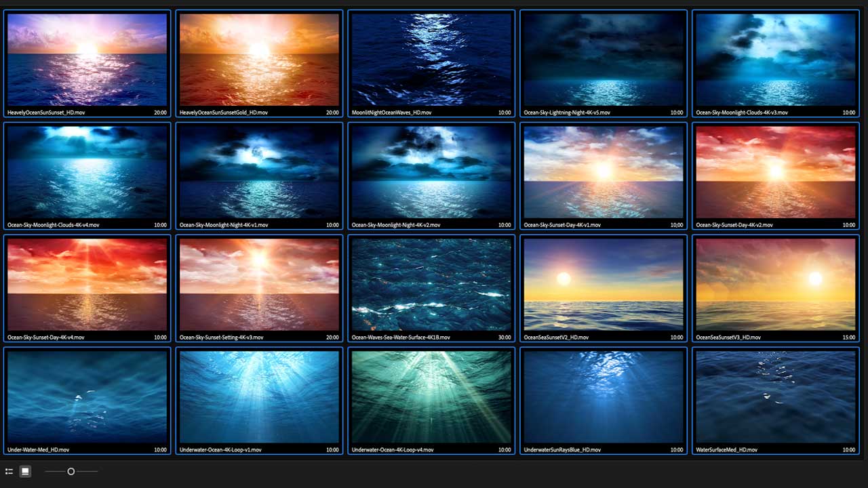
Task: Select the Under-Water-Med_HD.mov clip
Action: [x=87, y=397]
